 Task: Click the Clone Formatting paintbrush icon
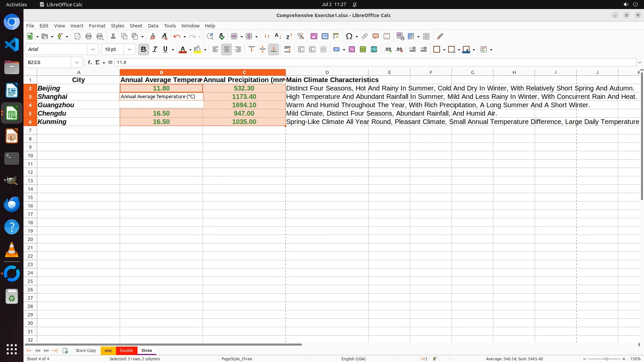coord(153,36)
